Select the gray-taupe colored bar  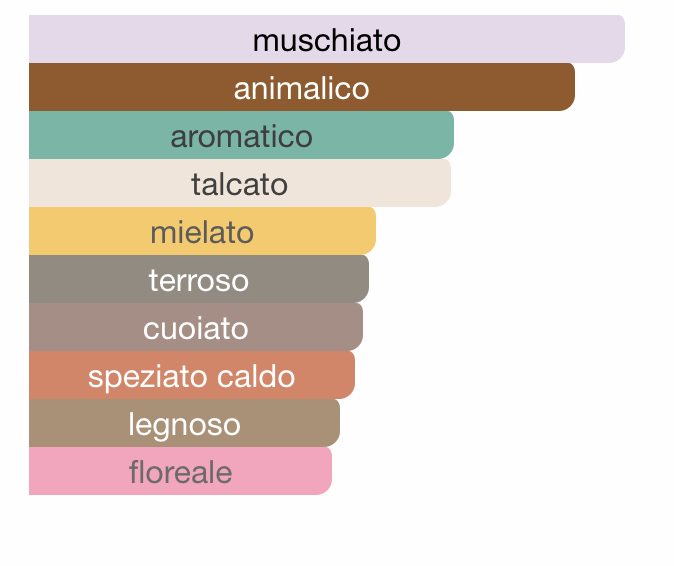tap(199, 279)
